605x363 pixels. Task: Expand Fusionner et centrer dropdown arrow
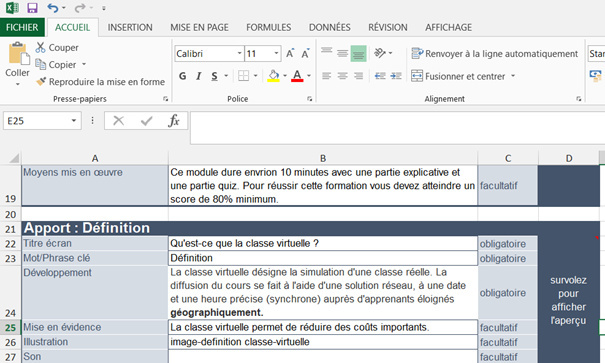(x=513, y=76)
